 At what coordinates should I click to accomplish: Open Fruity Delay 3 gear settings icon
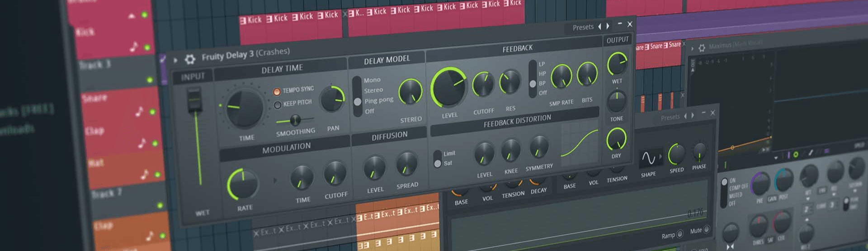[x=190, y=59]
